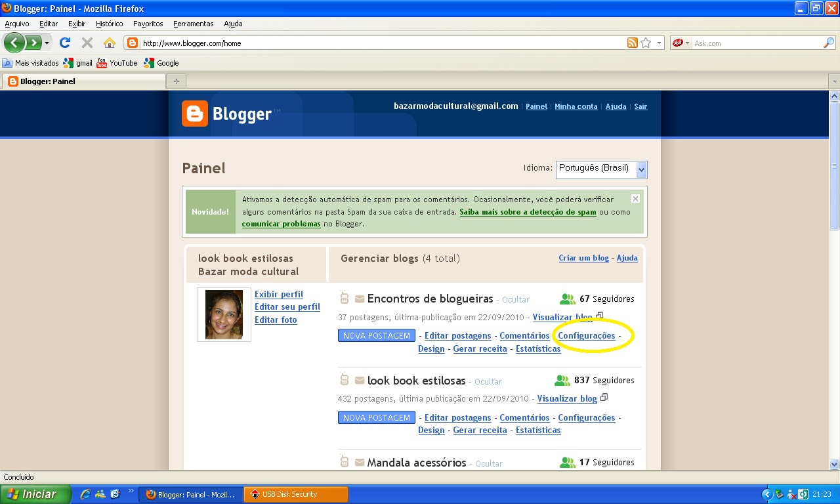Click the Editar seu perfil link

coord(287,307)
